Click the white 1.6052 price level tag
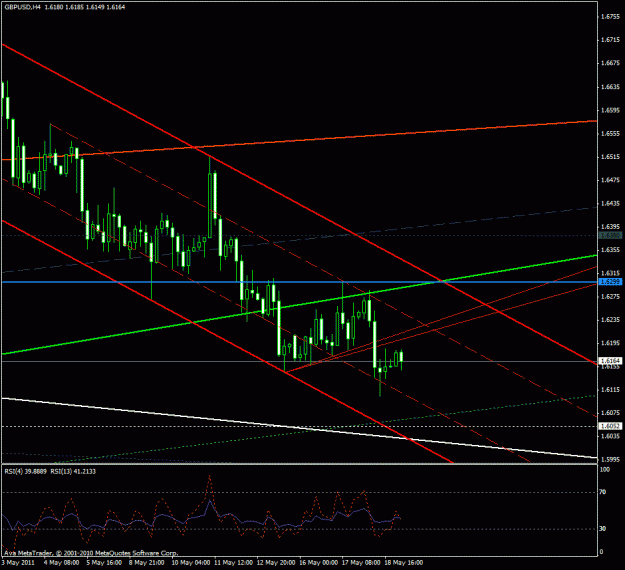 (x=610, y=426)
